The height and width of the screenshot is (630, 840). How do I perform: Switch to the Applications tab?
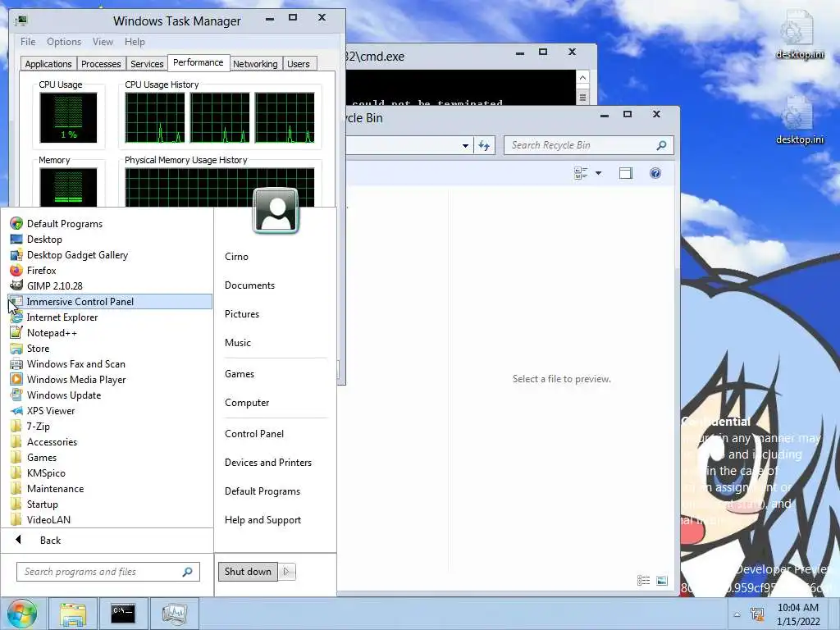click(x=48, y=64)
